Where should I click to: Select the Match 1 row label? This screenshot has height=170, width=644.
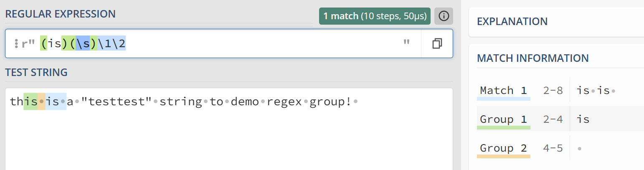point(504,90)
